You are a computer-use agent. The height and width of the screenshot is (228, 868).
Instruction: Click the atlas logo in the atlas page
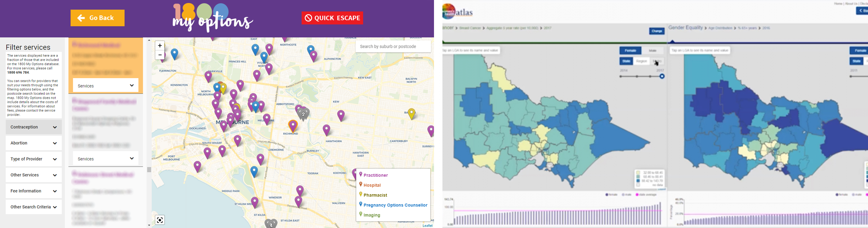[x=458, y=12]
